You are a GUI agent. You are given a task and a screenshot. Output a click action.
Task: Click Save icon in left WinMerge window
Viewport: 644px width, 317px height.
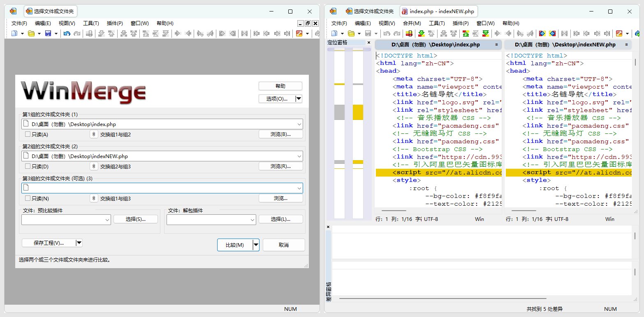[x=48, y=33]
